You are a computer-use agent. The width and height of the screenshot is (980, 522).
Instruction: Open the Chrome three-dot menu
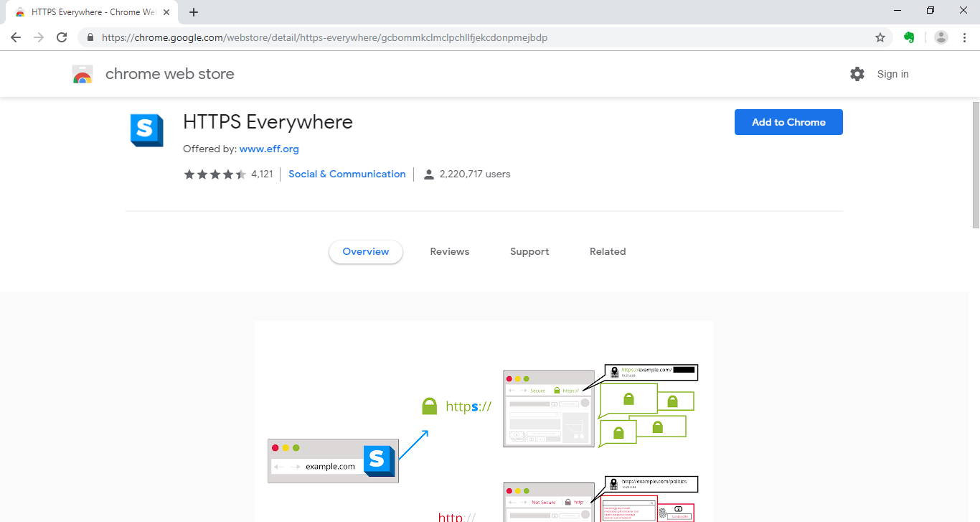(x=964, y=37)
